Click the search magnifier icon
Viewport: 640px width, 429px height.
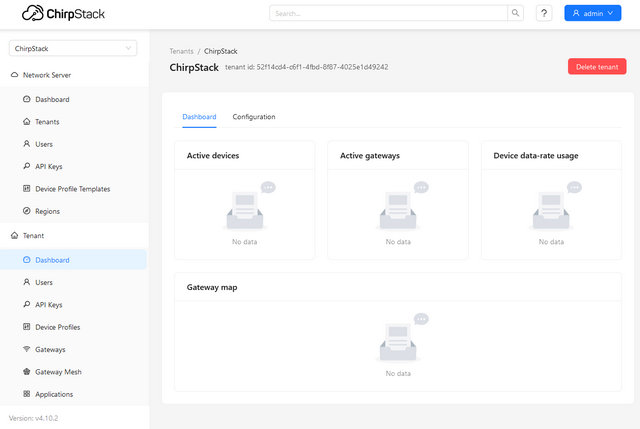tap(515, 14)
